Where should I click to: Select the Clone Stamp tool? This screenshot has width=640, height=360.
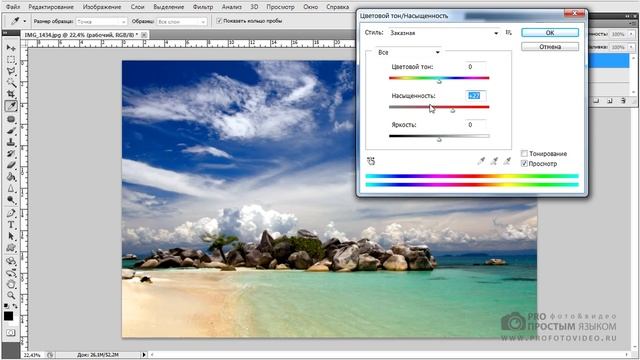[11, 142]
